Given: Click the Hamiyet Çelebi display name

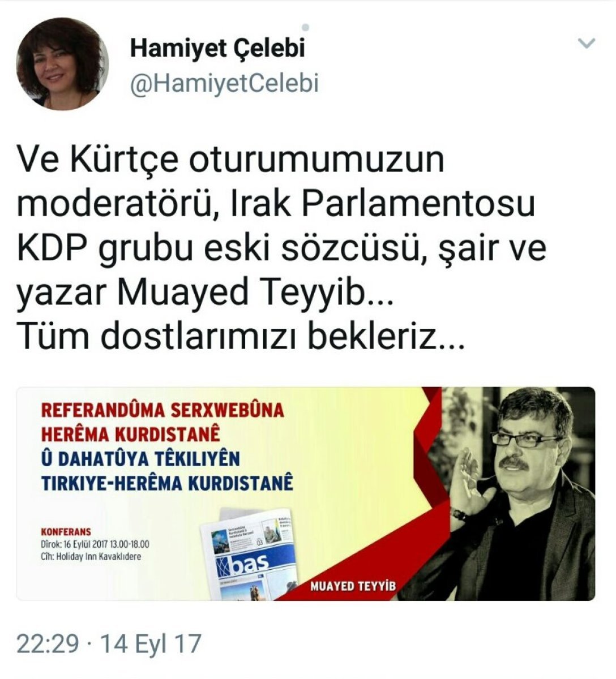Looking at the screenshot, I should [217, 49].
